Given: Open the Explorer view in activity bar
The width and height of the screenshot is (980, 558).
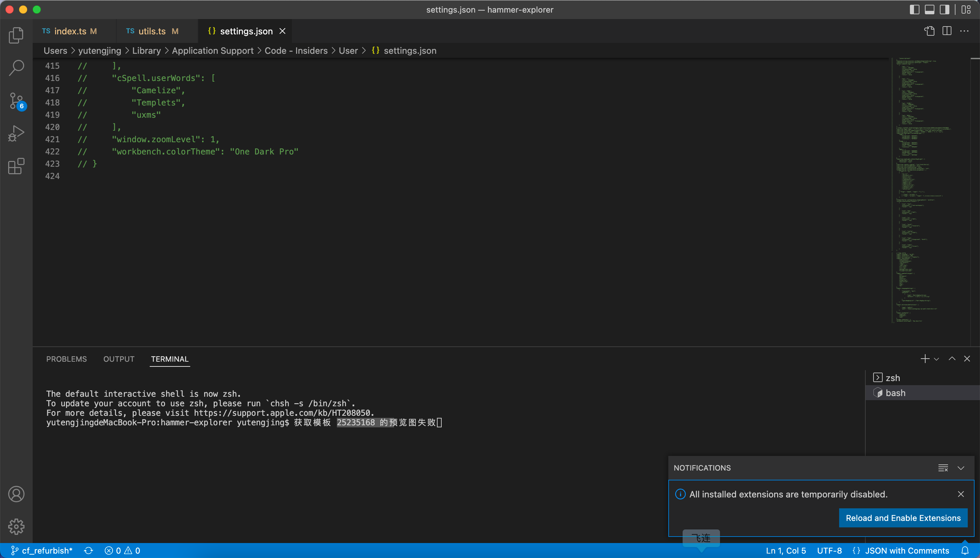Looking at the screenshot, I should (16, 35).
